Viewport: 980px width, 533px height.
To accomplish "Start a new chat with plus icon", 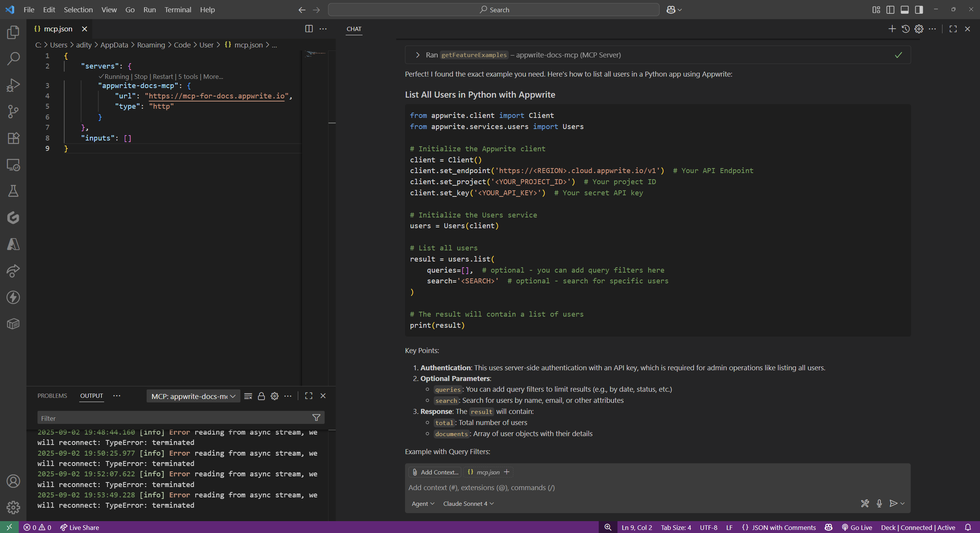I will 892,29.
